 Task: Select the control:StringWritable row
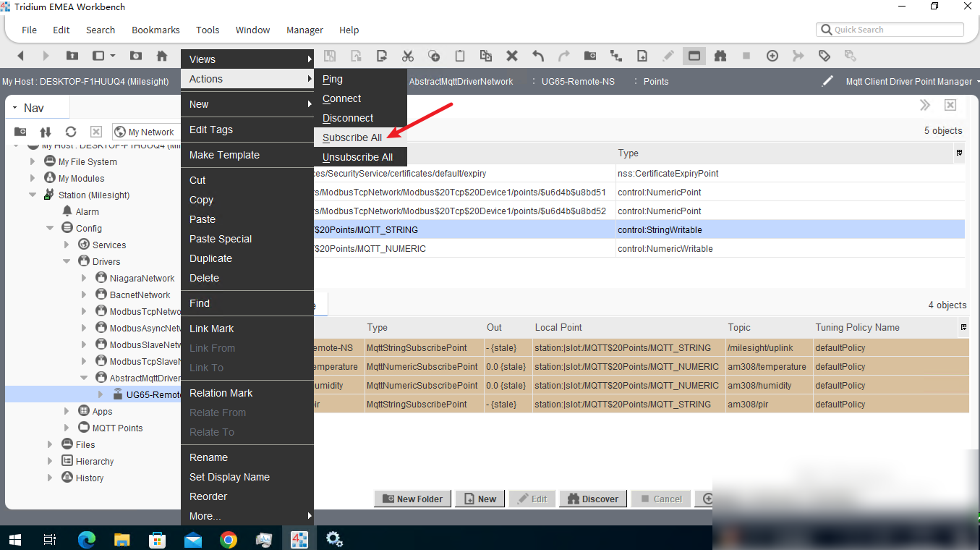639,229
